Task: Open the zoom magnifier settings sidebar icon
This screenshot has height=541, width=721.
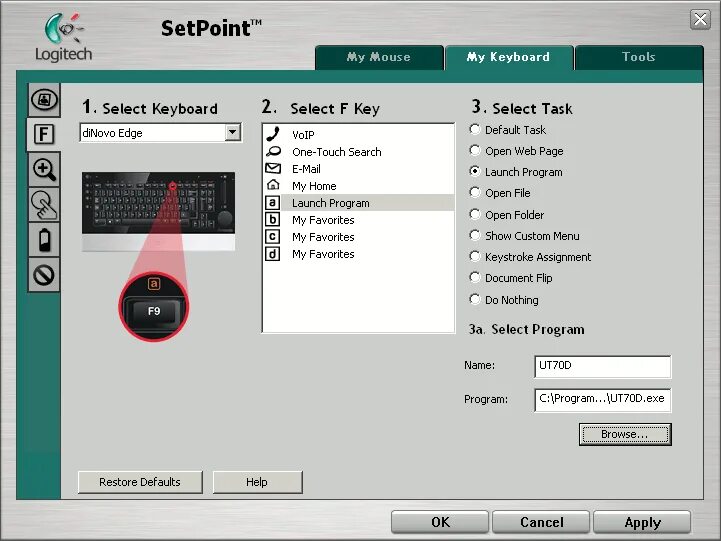Action: pos(44,170)
